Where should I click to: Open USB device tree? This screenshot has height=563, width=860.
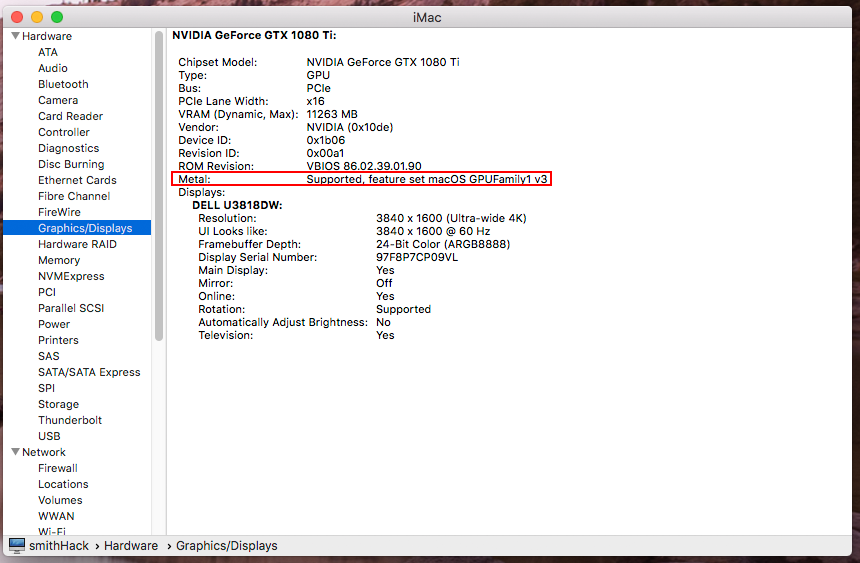tap(49, 436)
